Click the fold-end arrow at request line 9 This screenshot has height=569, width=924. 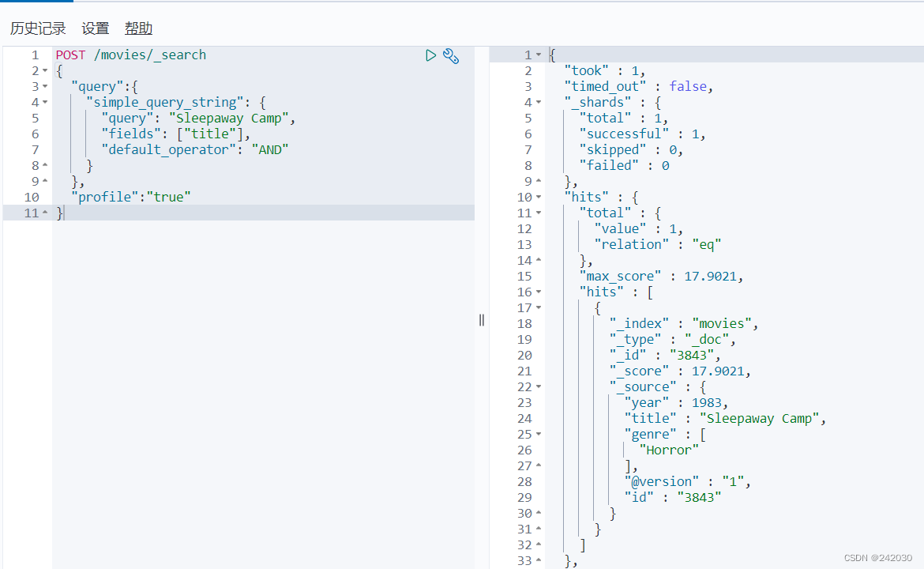point(45,182)
